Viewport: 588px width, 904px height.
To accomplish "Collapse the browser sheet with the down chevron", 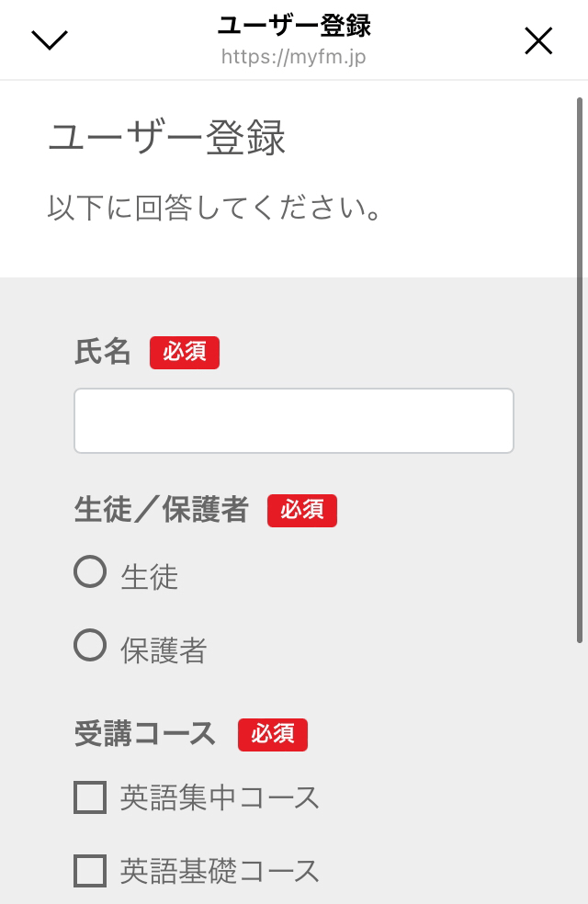I will tap(50, 40).
